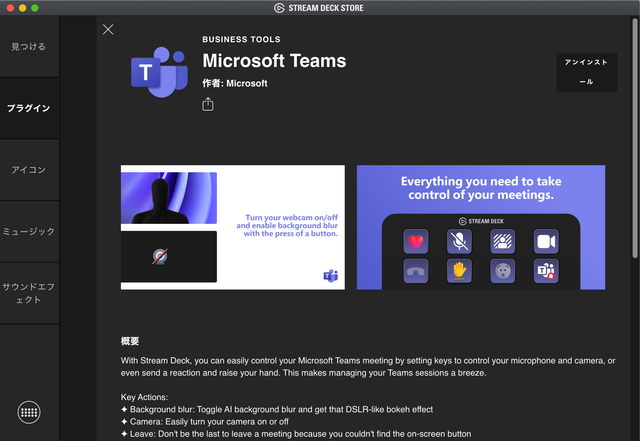Viewport: 640px width, 441px height.
Task: Click the STREAM DECK label in the preview
Action: (481, 221)
